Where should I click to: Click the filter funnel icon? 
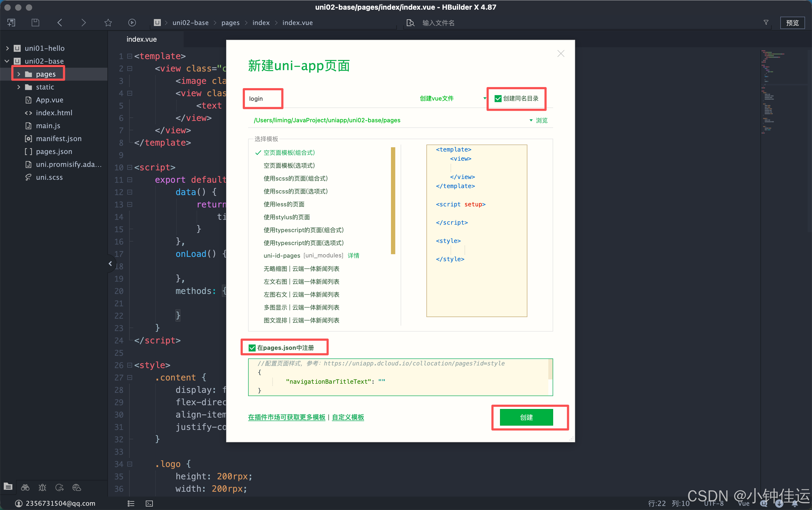coord(766,23)
